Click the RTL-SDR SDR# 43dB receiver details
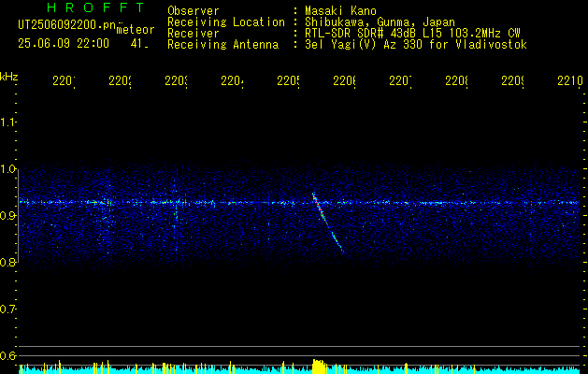Viewport: 588px width, 374px height. tap(413, 34)
